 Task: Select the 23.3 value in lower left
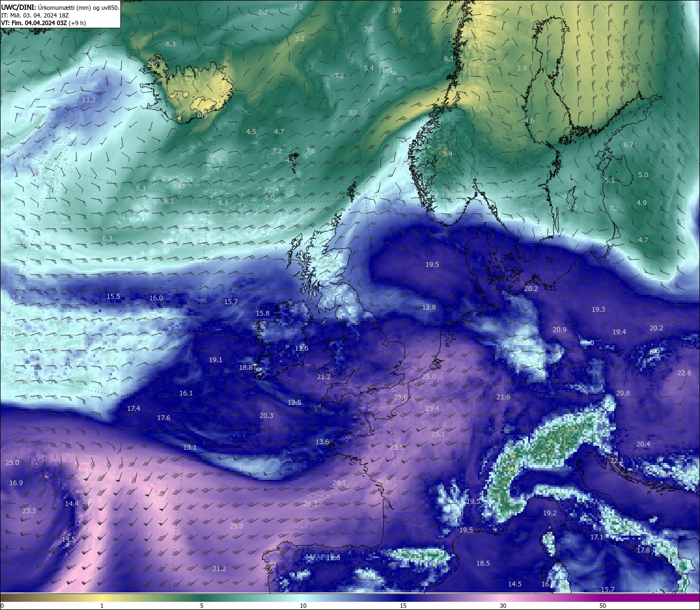pyautogui.click(x=29, y=511)
